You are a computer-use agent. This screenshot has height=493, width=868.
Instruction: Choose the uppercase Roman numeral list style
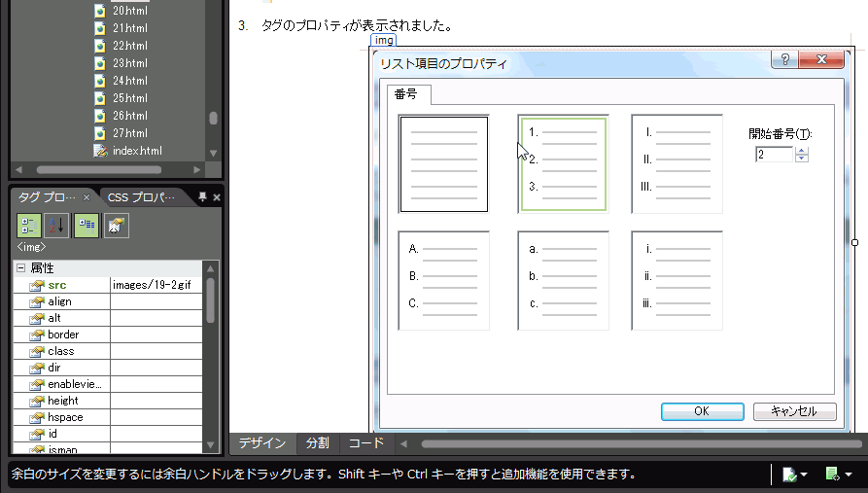pyautogui.click(x=677, y=164)
